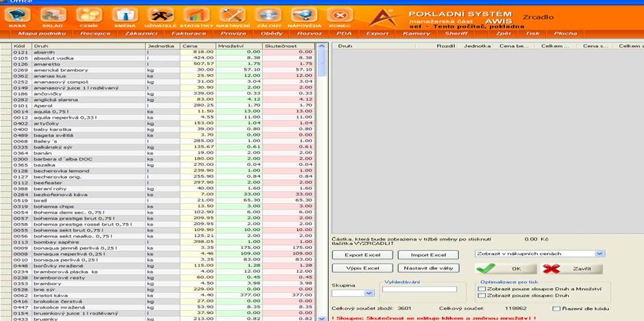The height and width of the screenshot is (321, 644).
Task: Select the birell row
Action: tap(158, 200)
